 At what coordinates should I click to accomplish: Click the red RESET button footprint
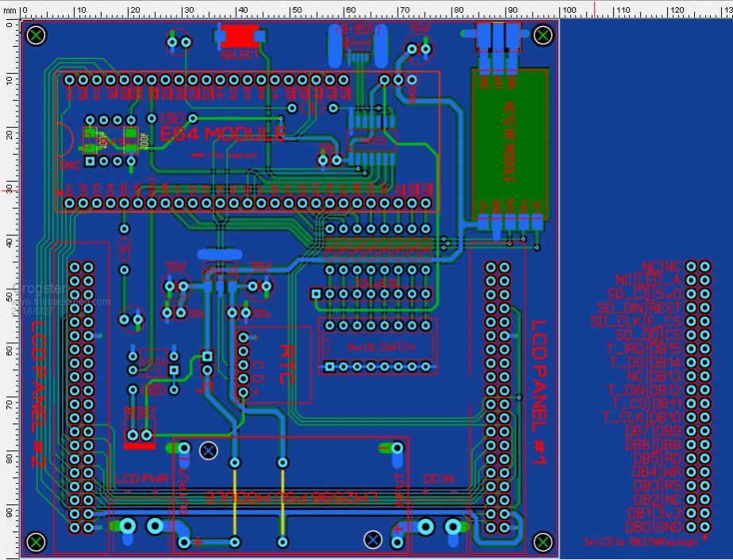[x=140, y=446]
